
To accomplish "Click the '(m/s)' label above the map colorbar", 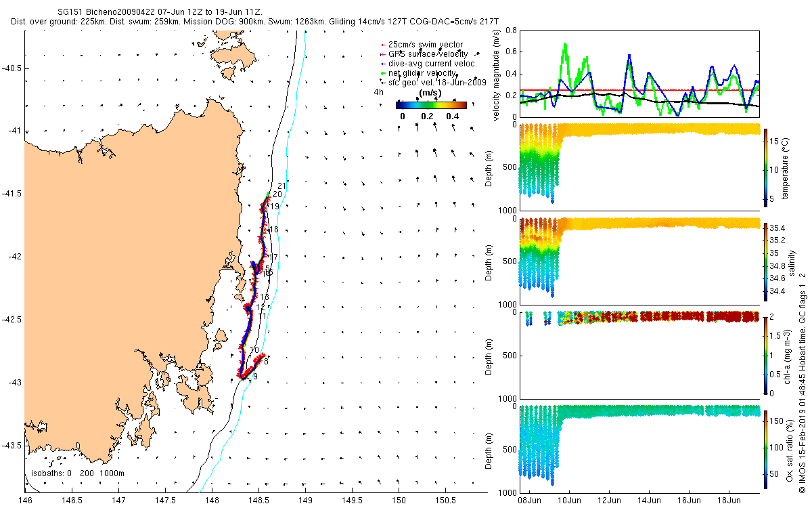I will click(x=431, y=93).
